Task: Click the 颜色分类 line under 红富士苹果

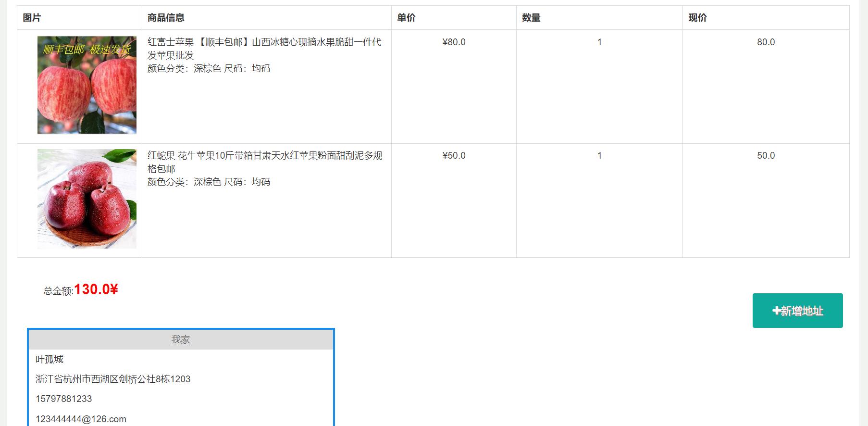Action: (x=209, y=68)
